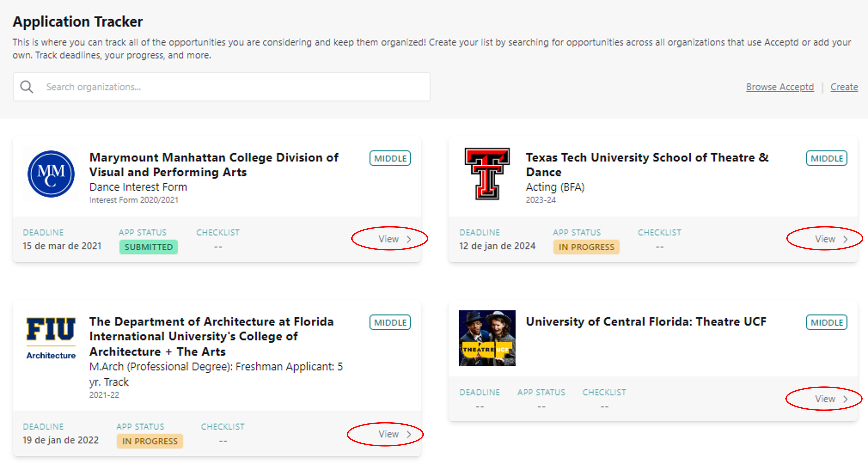The image size is (868, 464).
Task: Click the Texas Tech University School title
Action: (x=647, y=164)
